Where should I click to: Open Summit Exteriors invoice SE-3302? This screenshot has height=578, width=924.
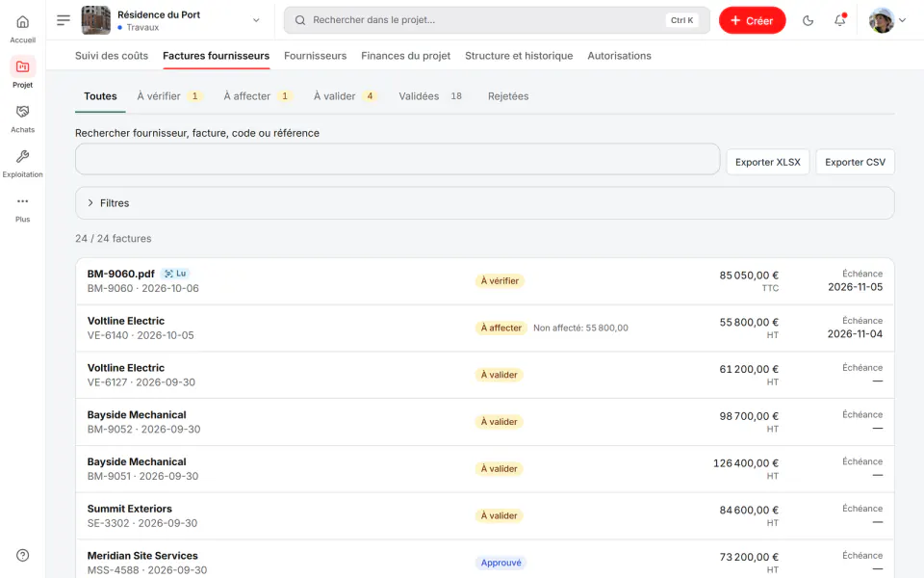click(x=484, y=516)
